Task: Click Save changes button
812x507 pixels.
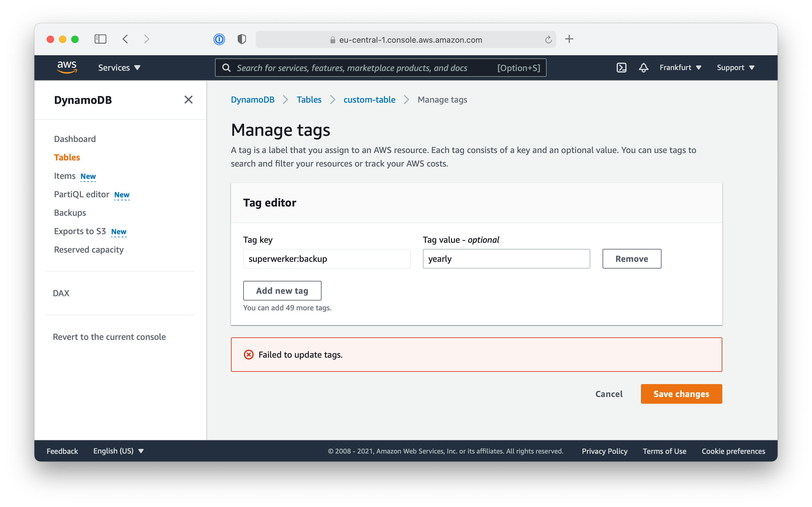Action: click(681, 394)
